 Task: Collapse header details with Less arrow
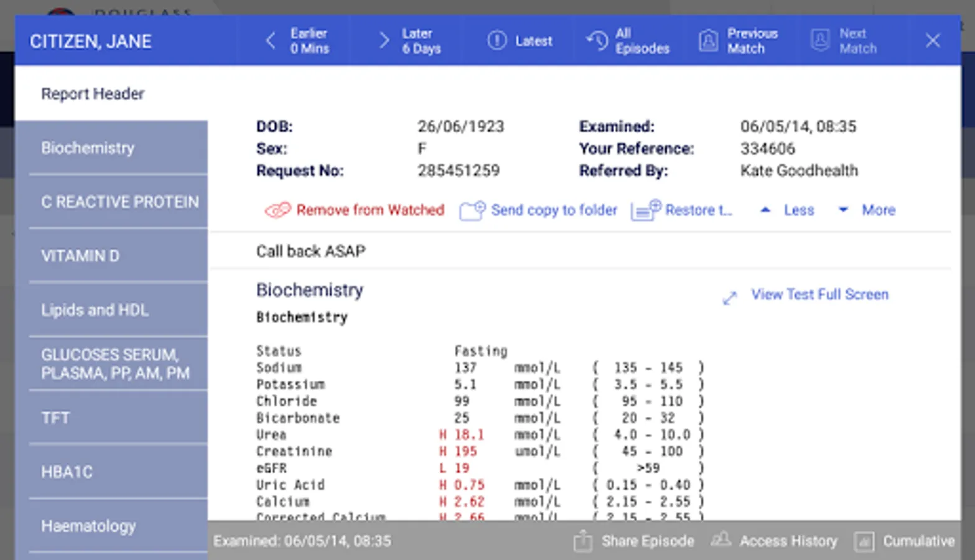[765, 210]
